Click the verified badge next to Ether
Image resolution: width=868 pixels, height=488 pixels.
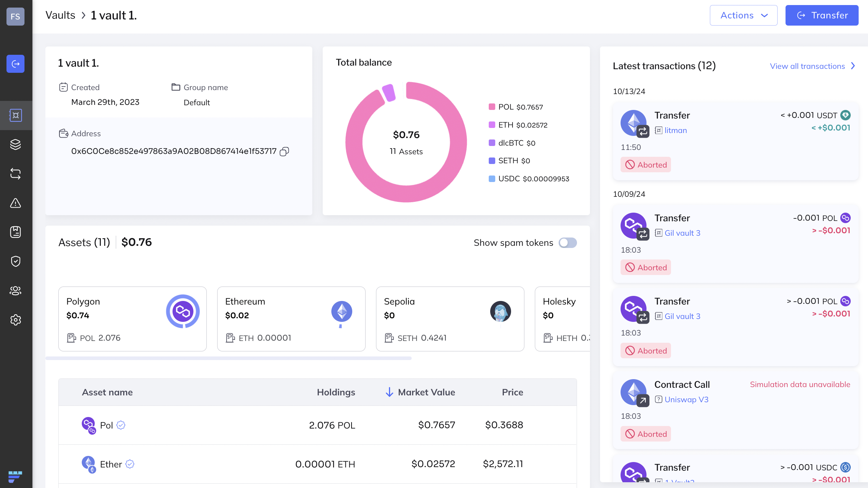pyautogui.click(x=130, y=464)
